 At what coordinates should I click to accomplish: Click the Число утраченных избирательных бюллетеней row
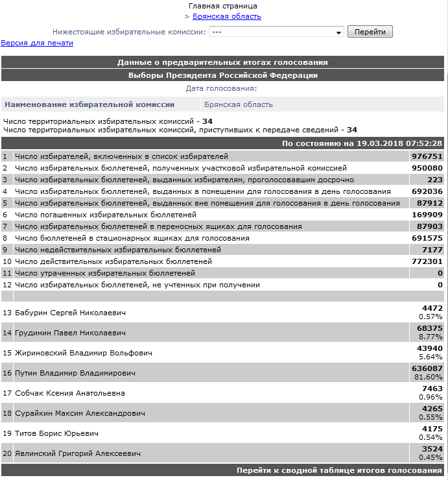222,273
